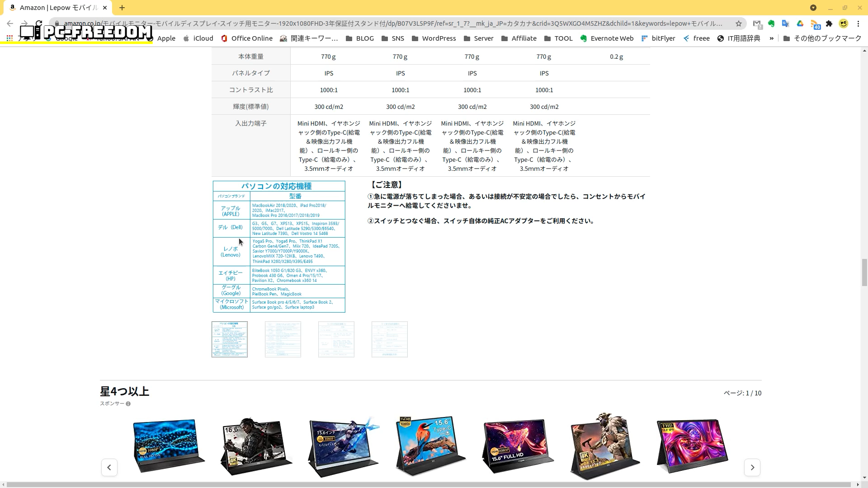Click the Gmail checker extension icon
Screen dimensions: 868x488
(757, 23)
